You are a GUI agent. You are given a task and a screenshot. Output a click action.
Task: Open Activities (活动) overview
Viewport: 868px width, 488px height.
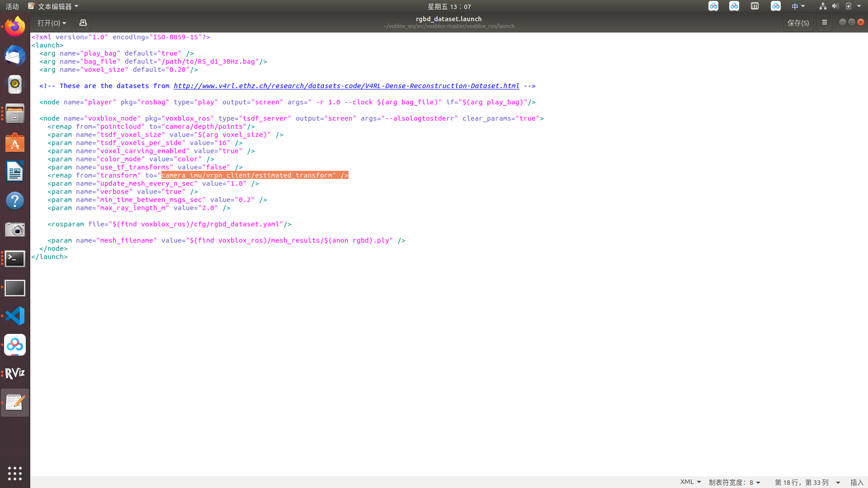(12, 6)
